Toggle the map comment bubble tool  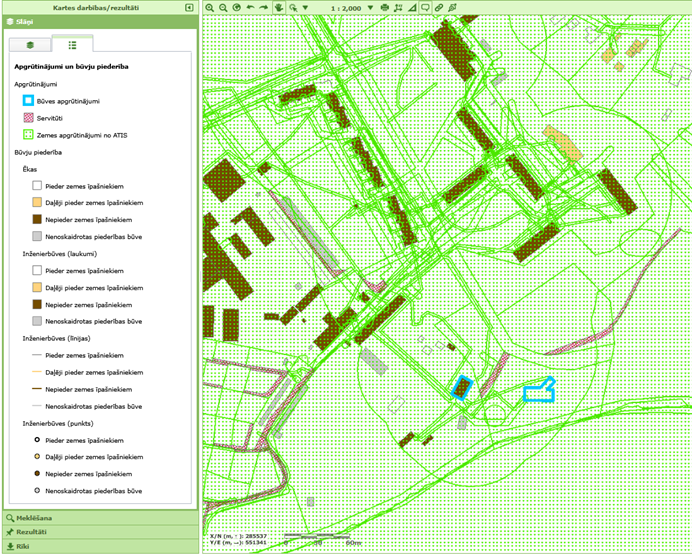click(425, 7)
